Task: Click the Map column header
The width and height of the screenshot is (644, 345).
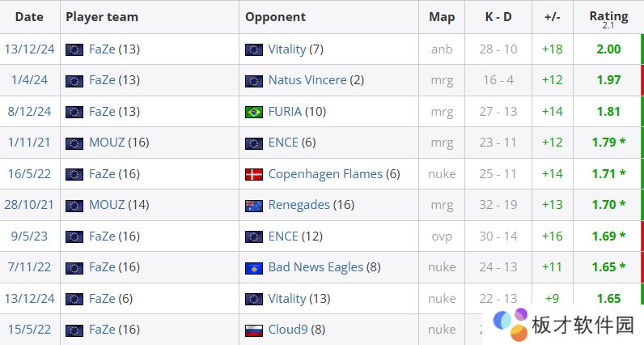Action: pyautogui.click(x=442, y=17)
